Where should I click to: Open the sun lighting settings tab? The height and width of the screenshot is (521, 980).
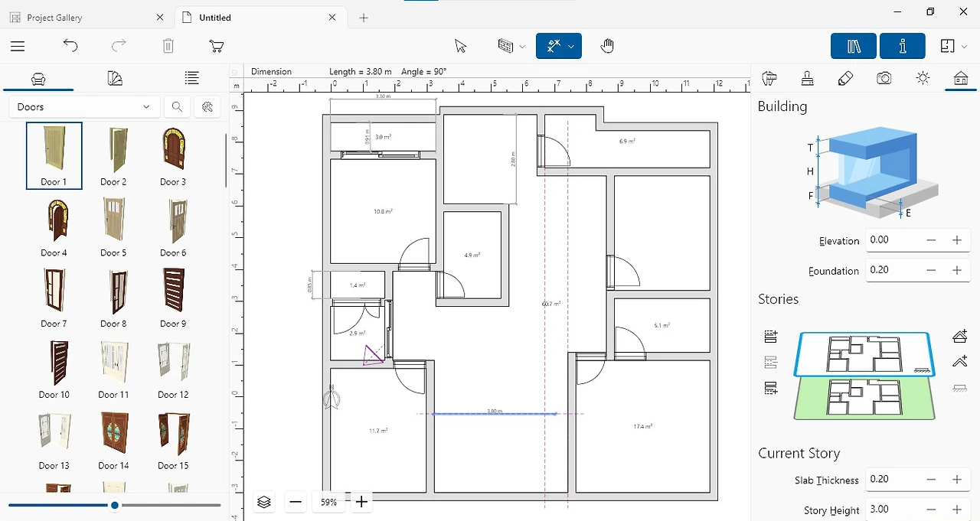[923, 78]
